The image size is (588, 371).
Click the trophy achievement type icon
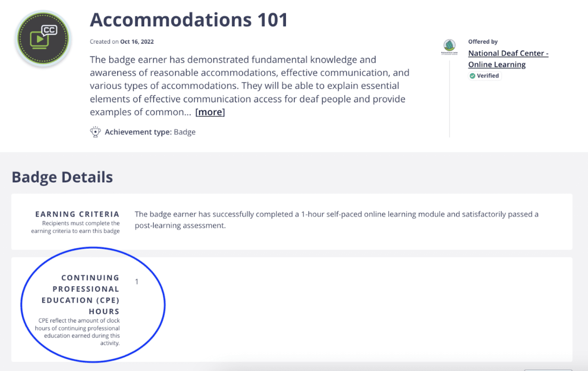(95, 132)
